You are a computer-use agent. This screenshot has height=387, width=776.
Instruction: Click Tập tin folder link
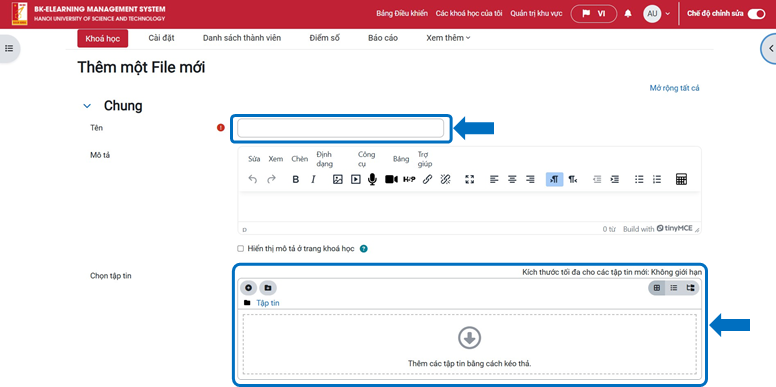coord(268,303)
